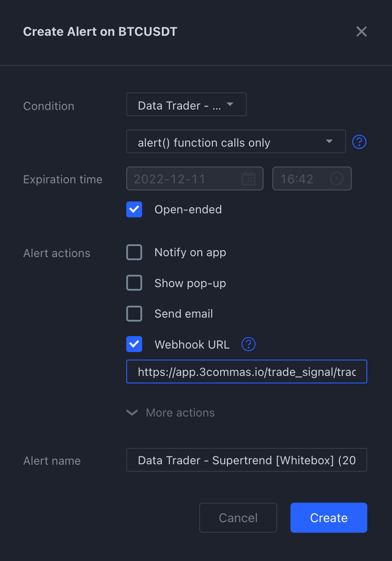The width and height of the screenshot is (392, 561).
Task: Click the chevron icon beside More actions
Action: point(132,413)
